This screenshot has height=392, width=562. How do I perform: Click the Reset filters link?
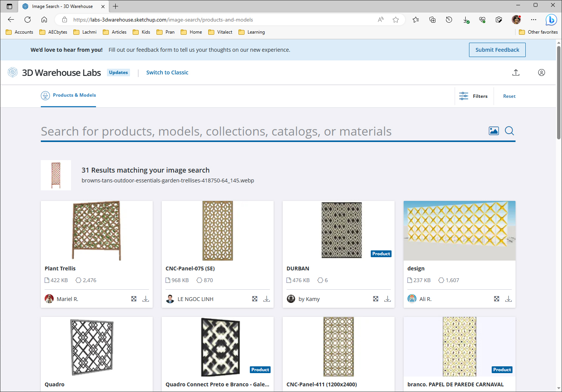coord(509,96)
